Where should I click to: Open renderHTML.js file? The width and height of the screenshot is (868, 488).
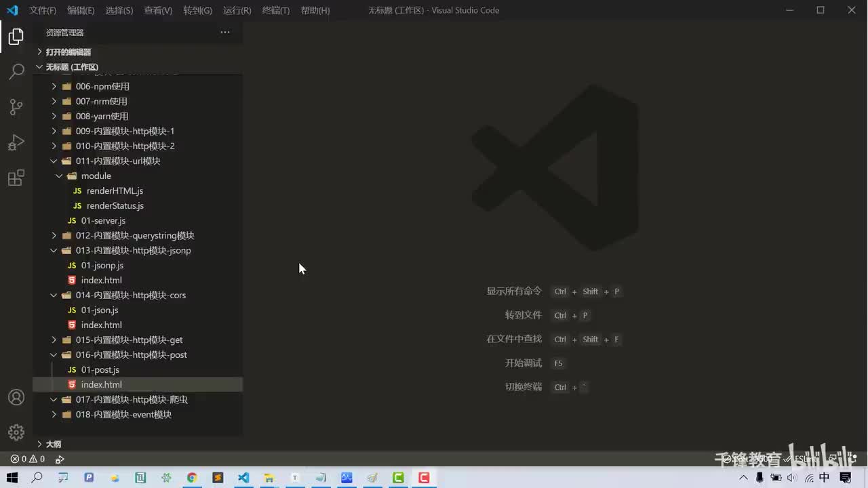coord(138,190)
